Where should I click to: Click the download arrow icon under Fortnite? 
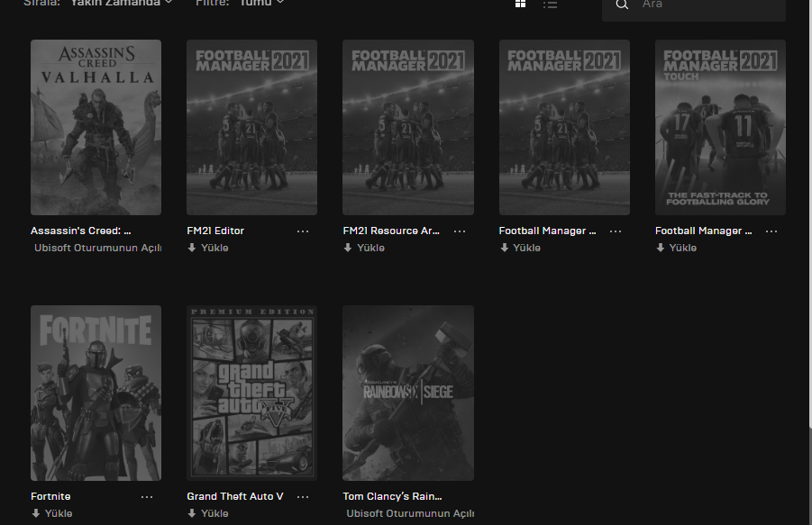(x=36, y=513)
